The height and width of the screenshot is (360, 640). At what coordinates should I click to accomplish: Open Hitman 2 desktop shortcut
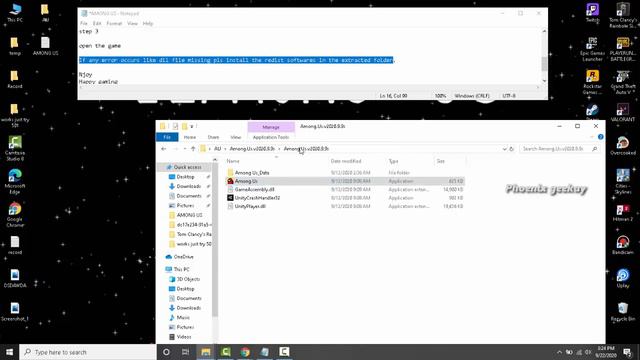coord(623,213)
